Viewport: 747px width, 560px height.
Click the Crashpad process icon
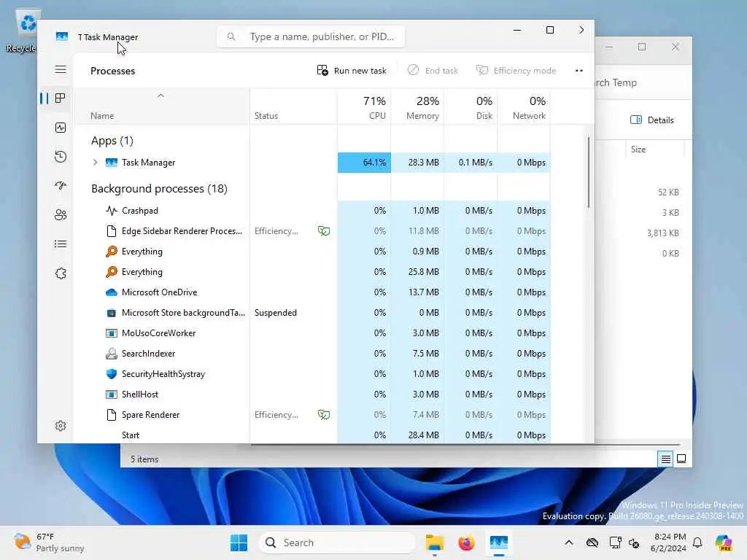click(x=112, y=211)
